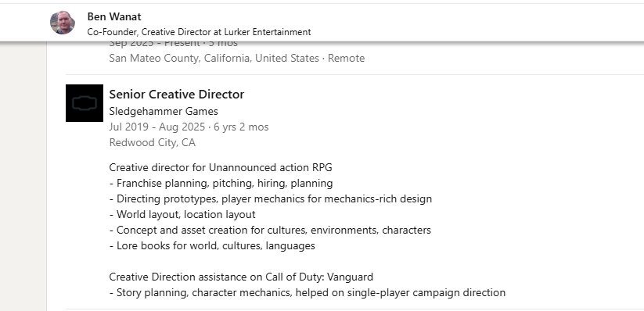Click the Sledgehammer Games company logo
This screenshot has height=311, width=644.
coord(85,103)
